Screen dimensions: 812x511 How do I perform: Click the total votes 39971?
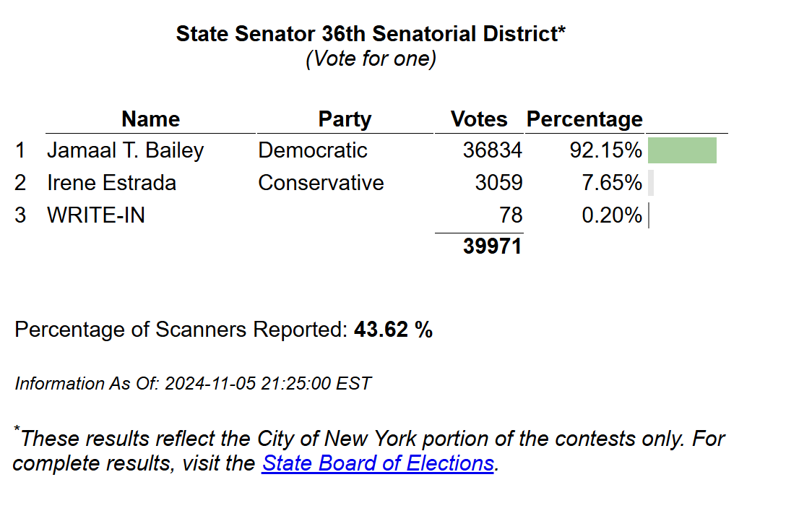tap(493, 246)
